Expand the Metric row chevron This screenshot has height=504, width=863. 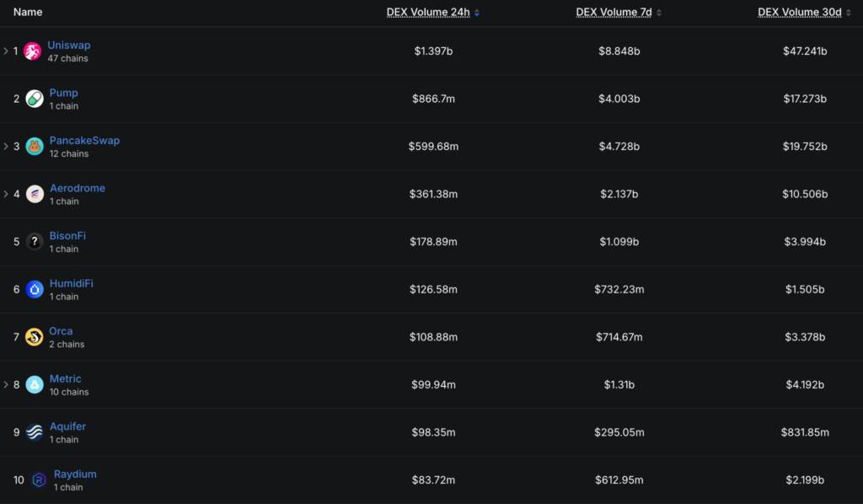click(6, 384)
